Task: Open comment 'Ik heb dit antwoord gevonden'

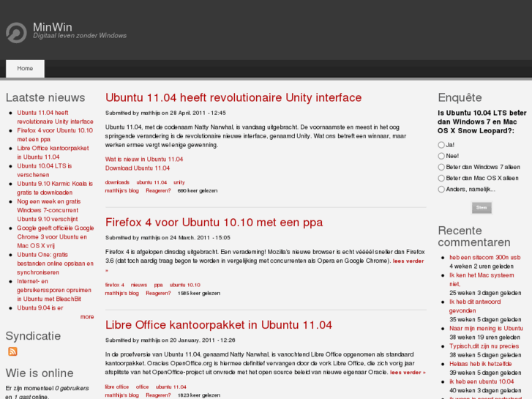Action: tap(475, 306)
